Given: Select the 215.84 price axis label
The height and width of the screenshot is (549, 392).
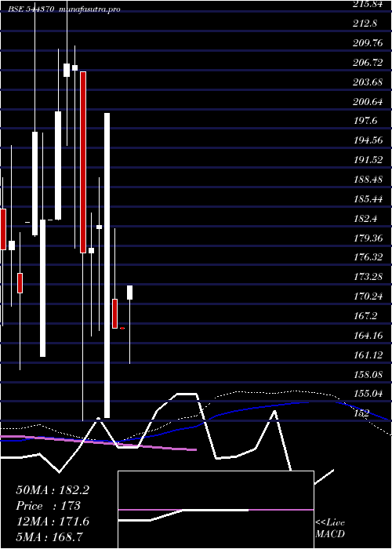Looking at the screenshot, I should click(x=369, y=4).
